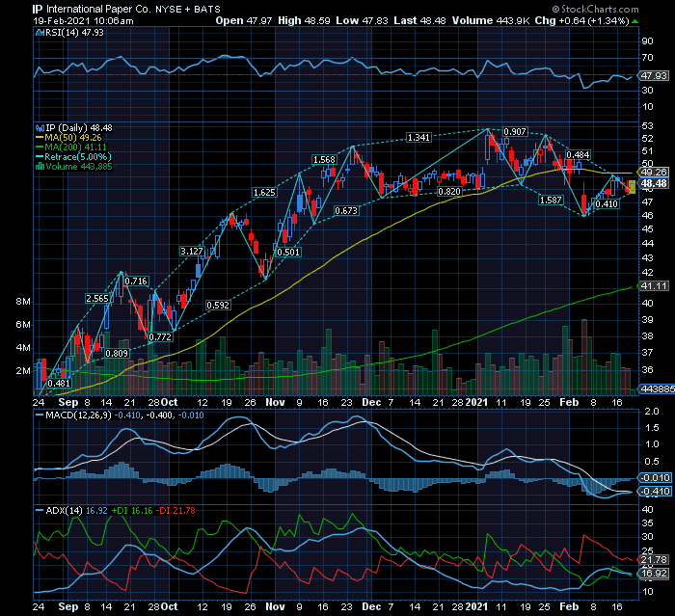Click the 0.673 retracement label
This screenshot has width=675, height=616.
click(346, 211)
